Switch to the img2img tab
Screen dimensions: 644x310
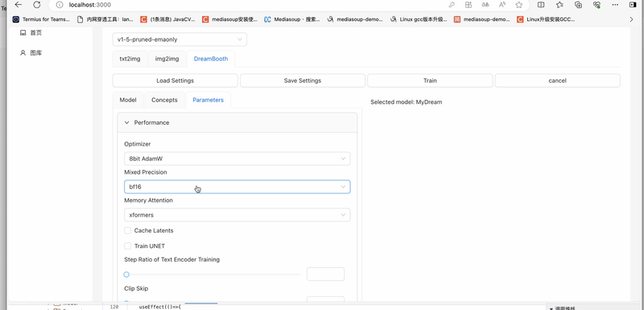pos(167,59)
